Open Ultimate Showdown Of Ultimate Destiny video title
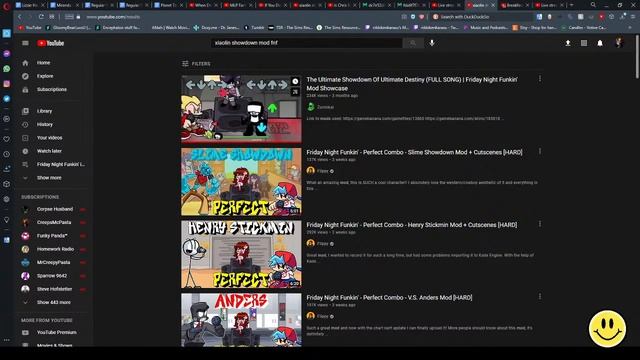The width and height of the screenshot is (640, 360). (412, 84)
